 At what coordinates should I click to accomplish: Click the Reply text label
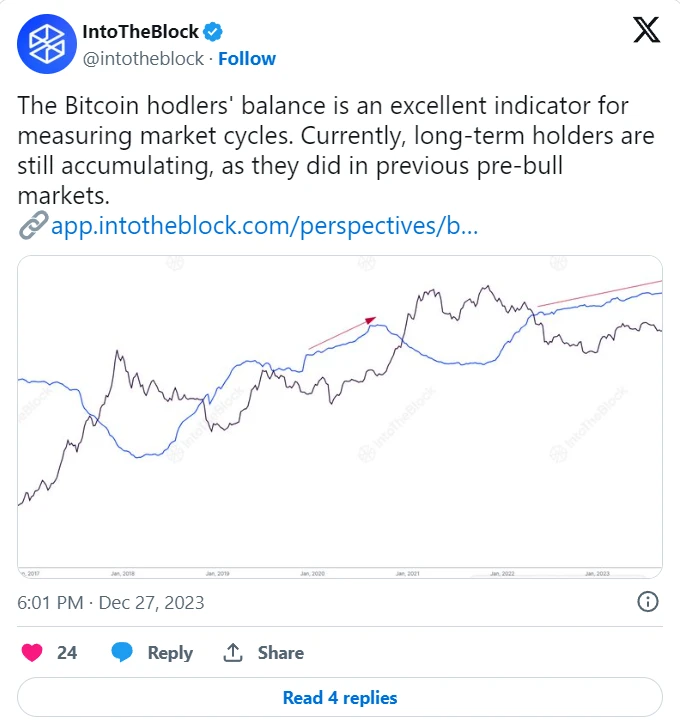(170, 652)
